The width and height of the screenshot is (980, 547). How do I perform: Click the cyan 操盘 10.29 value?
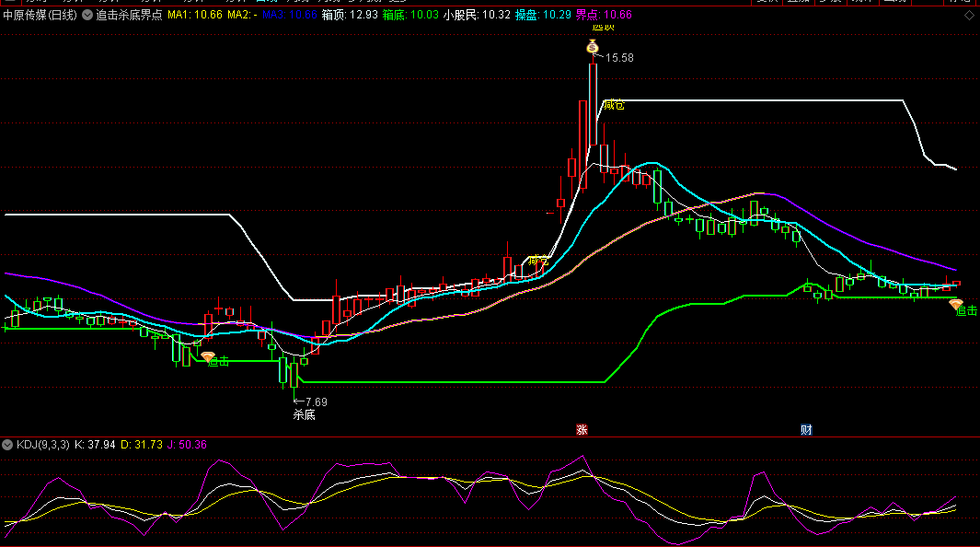coord(543,15)
